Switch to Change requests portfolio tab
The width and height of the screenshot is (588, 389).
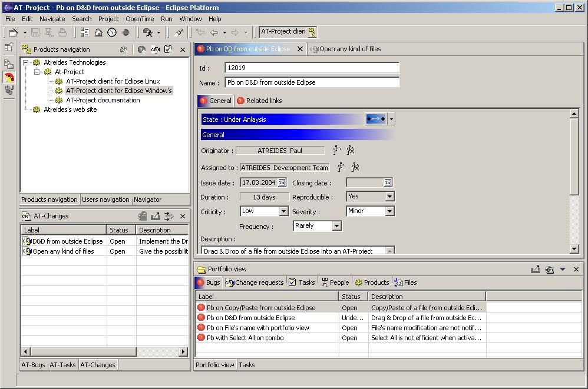pyautogui.click(x=255, y=282)
